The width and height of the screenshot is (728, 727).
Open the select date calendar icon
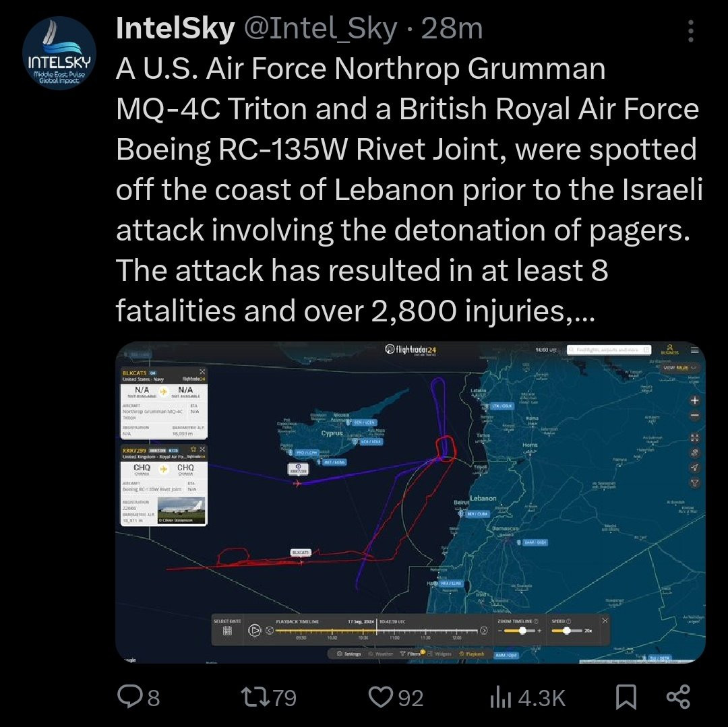[x=228, y=631]
